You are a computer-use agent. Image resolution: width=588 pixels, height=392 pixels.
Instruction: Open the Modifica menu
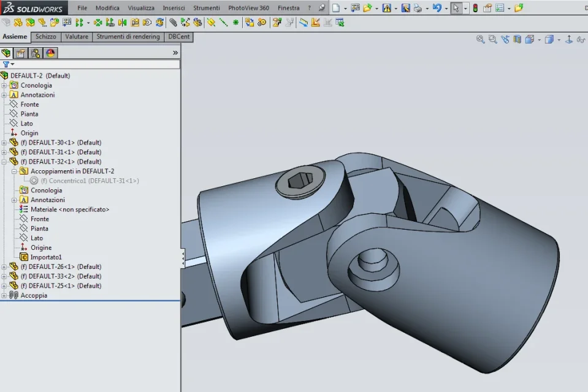107,8
